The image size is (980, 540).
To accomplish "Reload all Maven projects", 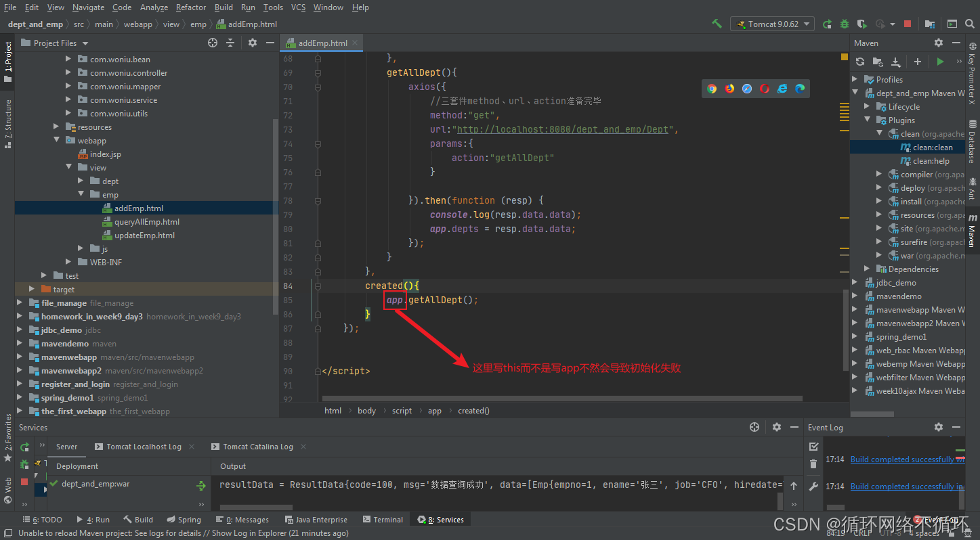I will tap(860, 62).
